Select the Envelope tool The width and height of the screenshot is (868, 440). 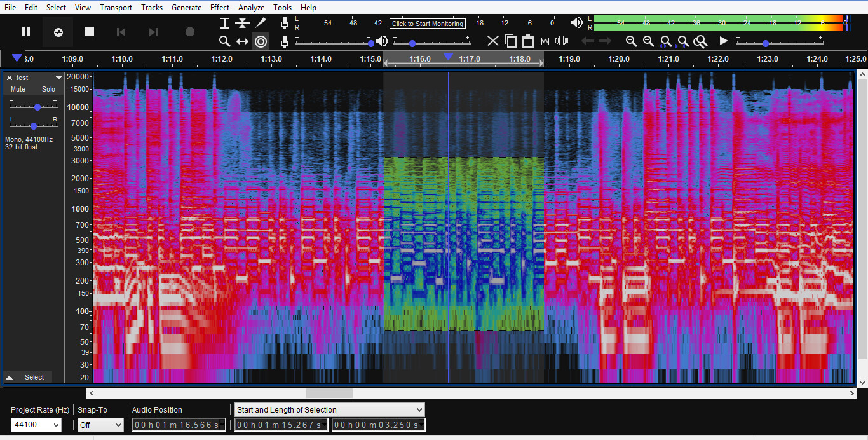[242, 23]
